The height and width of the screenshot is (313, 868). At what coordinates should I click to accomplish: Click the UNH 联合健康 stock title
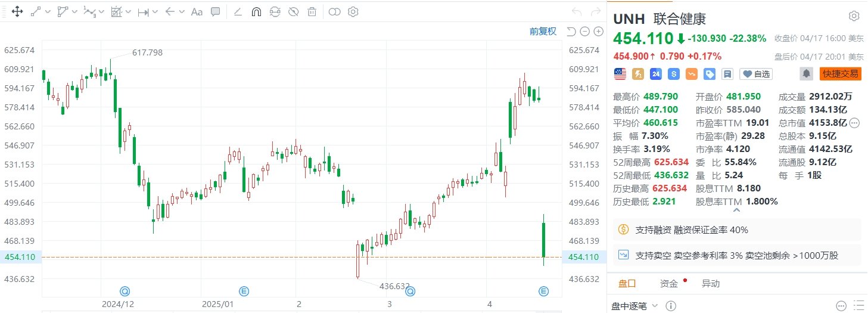(x=659, y=18)
